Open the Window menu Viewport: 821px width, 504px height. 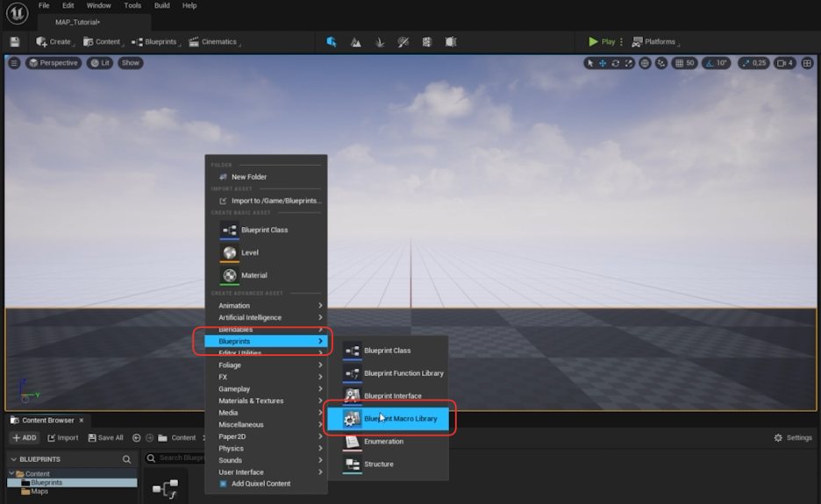(x=98, y=5)
